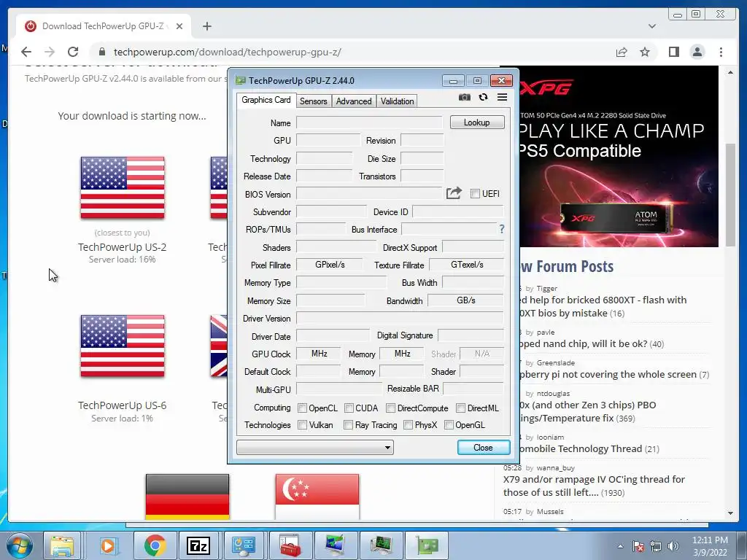Image resolution: width=747 pixels, height=560 pixels.
Task: Select the TechPowerUp US-6 server flag
Action: pos(123,346)
